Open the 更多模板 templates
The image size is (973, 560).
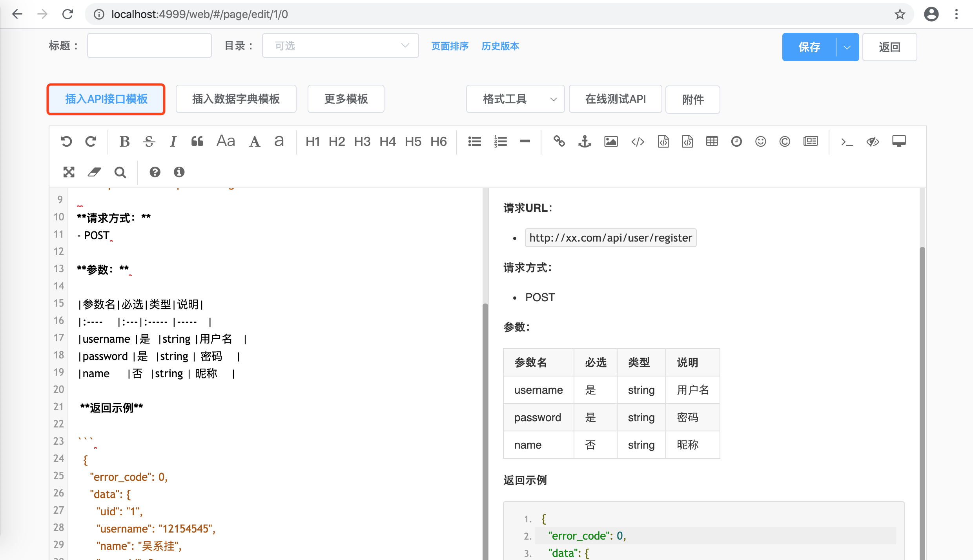pyautogui.click(x=346, y=99)
